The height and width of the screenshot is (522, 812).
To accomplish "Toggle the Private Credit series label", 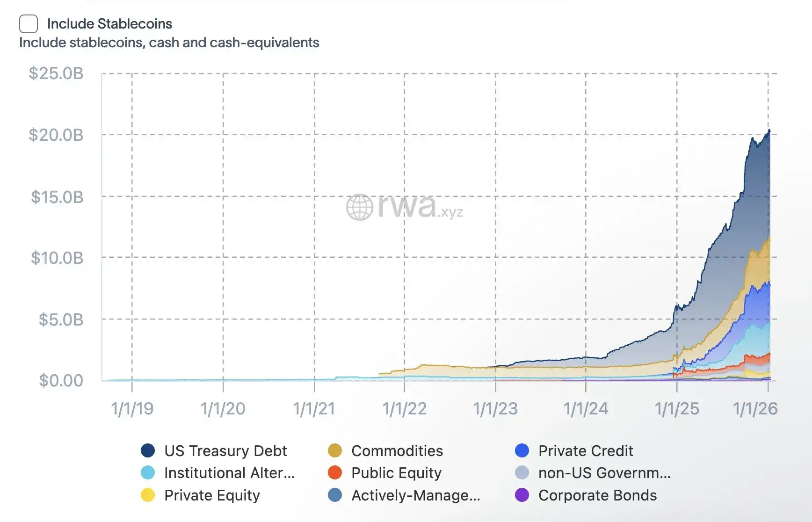I will click(586, 450).
